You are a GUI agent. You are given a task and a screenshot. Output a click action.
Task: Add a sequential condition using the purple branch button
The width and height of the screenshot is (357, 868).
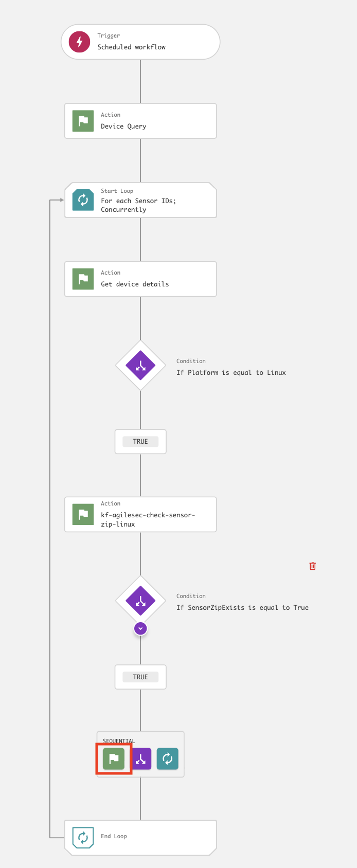click(140, 758)
